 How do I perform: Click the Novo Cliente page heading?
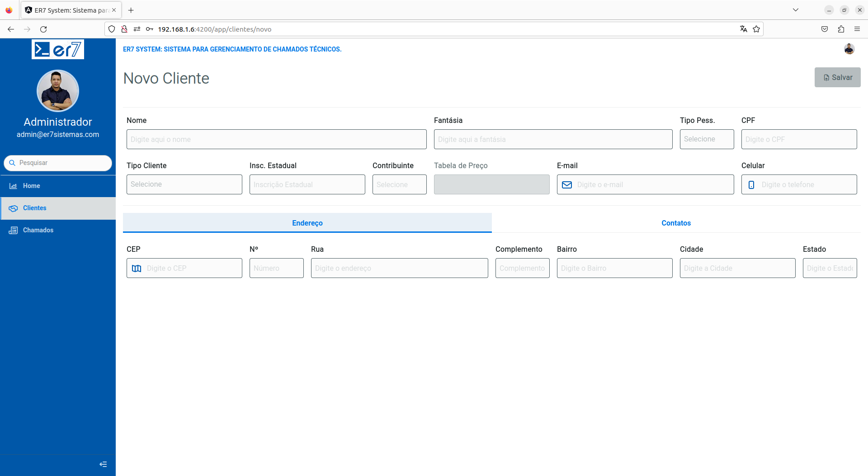click(166, 78)
